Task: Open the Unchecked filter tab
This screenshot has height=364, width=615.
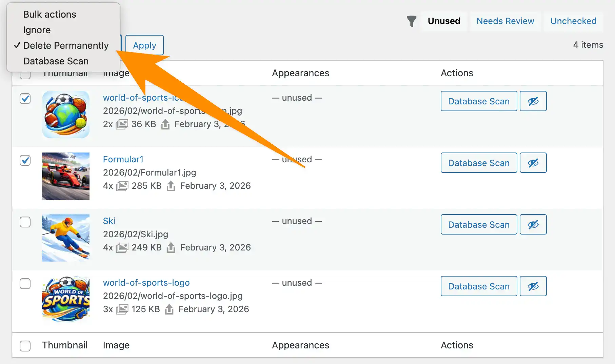Action: [573, 21]
